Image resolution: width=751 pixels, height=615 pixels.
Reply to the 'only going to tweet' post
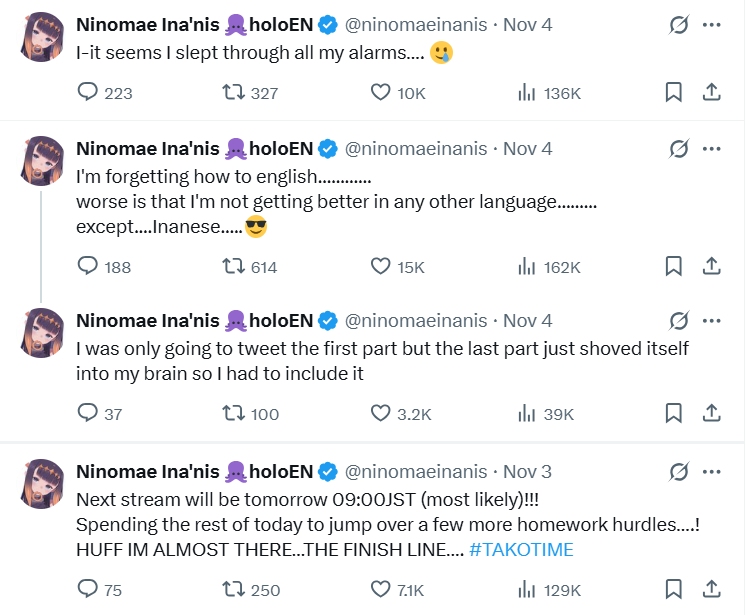point(89,413)
